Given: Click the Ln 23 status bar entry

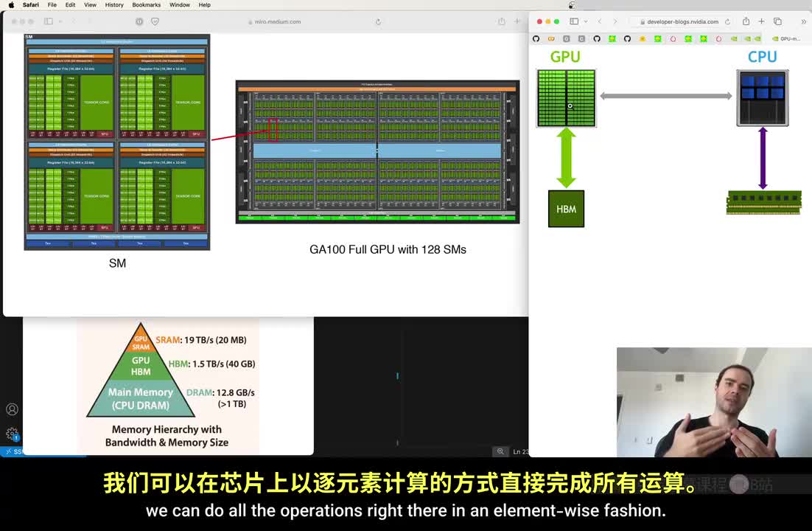Looking at the screenshot, I should coord(520,451).
